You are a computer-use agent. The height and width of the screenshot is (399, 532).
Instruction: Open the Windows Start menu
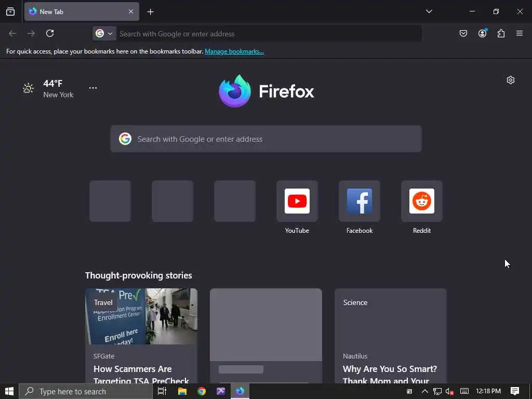[x=9, y=391]
